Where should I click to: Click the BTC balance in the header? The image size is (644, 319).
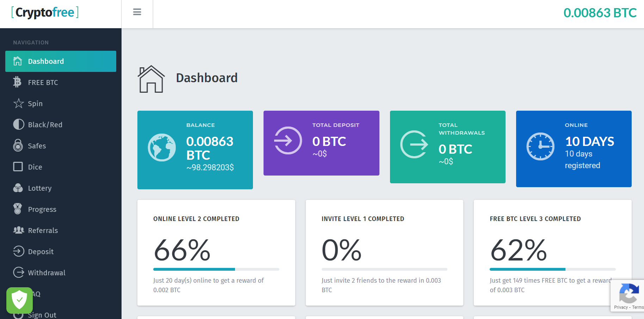(600, 13)
